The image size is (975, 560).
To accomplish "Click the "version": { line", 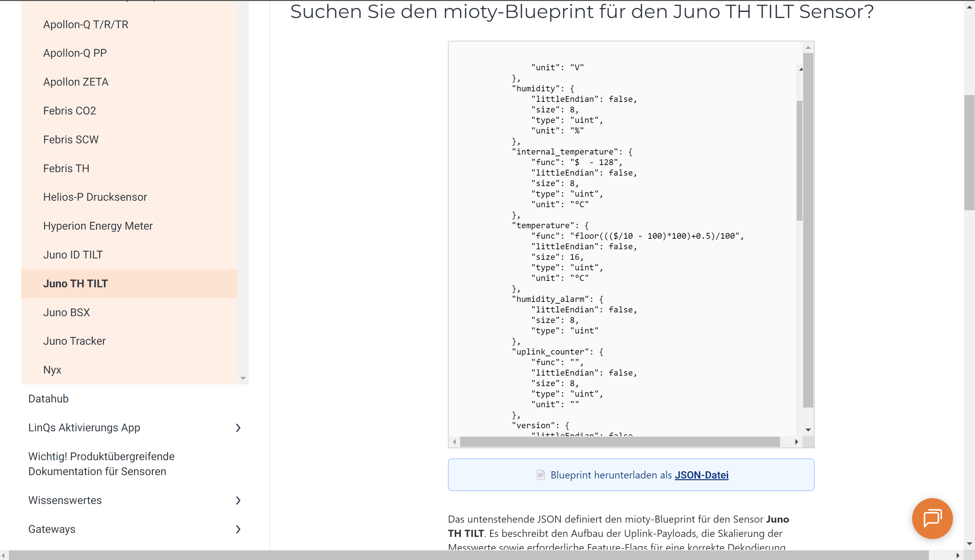I will pos(540,426).
